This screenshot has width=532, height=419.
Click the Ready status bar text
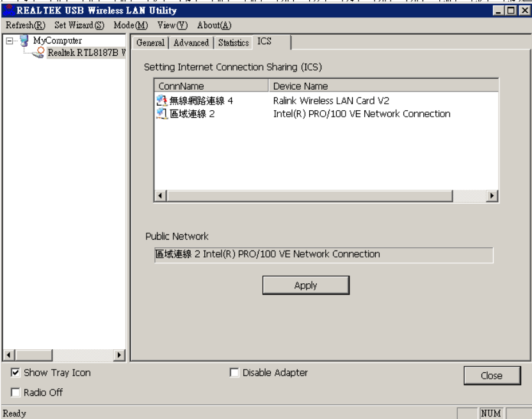pyautogui.click(x=15, y=413)
